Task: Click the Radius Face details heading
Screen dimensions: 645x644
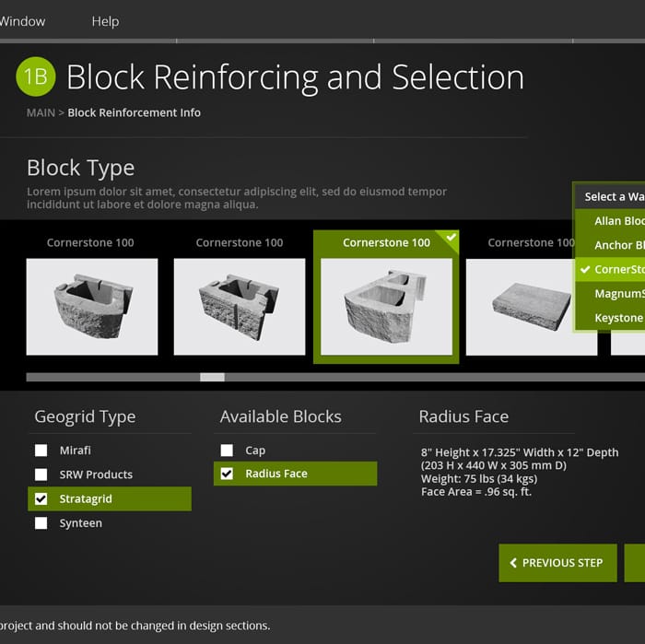Action: (x=464, y=417)
